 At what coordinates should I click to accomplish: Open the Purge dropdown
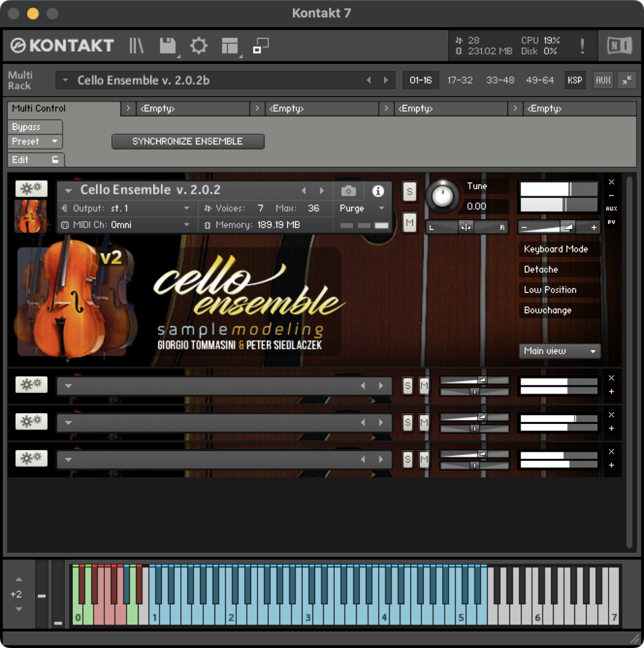coord(362,208)
